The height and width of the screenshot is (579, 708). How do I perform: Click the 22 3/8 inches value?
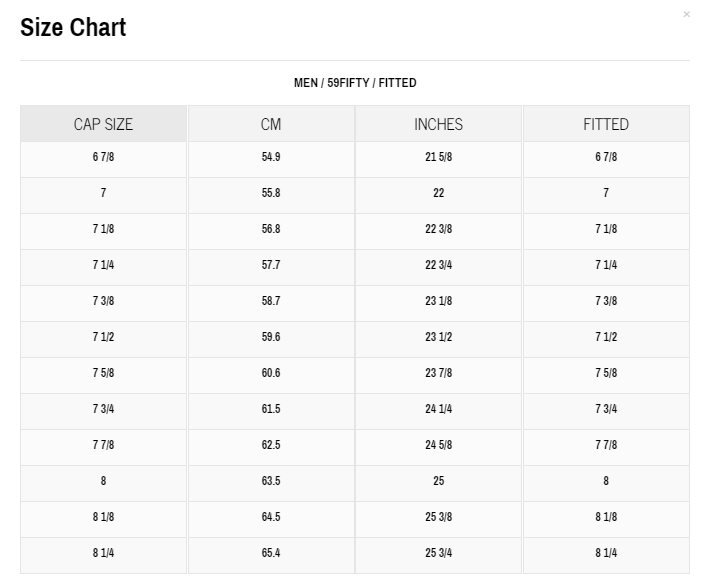pyautogui.click(x=438, y=229)
